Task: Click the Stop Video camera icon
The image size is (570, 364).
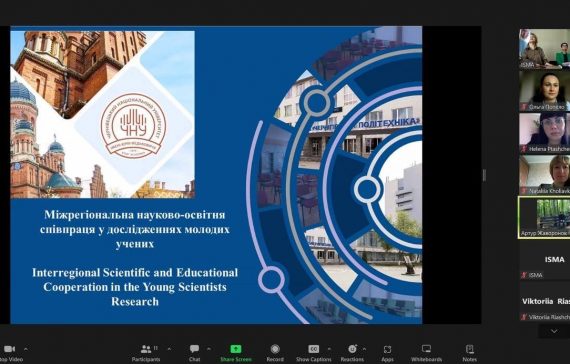Action: click(x=9, y=349)
